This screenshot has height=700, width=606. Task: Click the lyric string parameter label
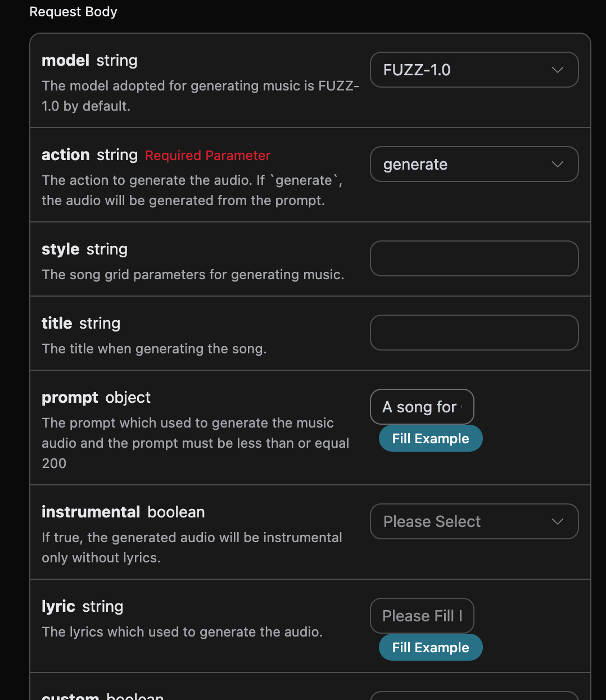pyautogui.click(x=82, y=606)
